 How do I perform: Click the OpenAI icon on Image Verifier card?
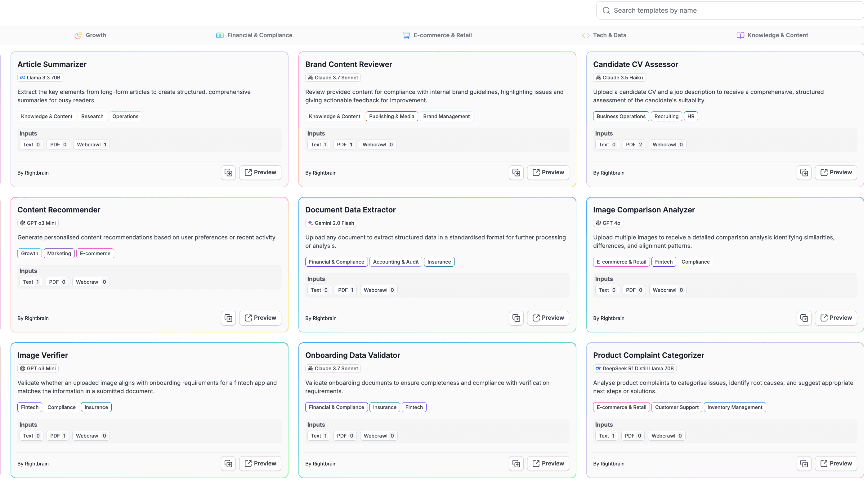tap(23, 368)
